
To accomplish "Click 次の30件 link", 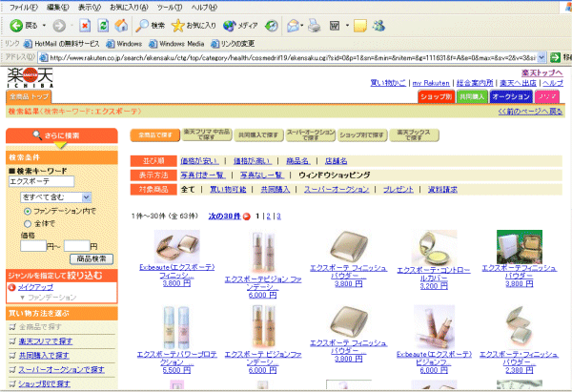I will (224, 217).
